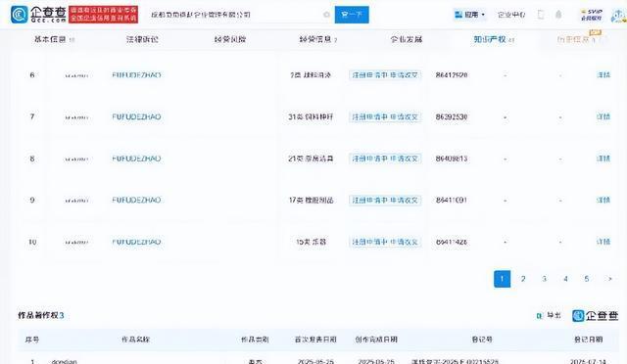Open 详情 link for trademark row 8
The image size is (627, 364).
[603, 159]
